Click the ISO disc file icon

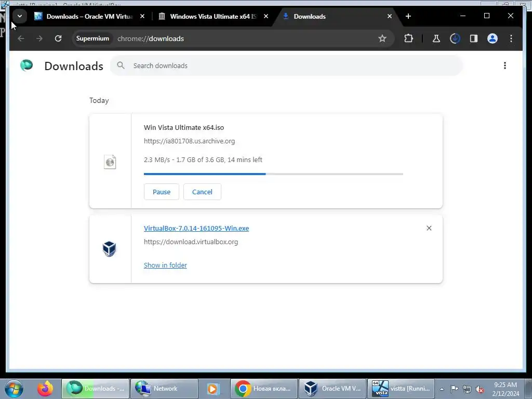point(110,162)
